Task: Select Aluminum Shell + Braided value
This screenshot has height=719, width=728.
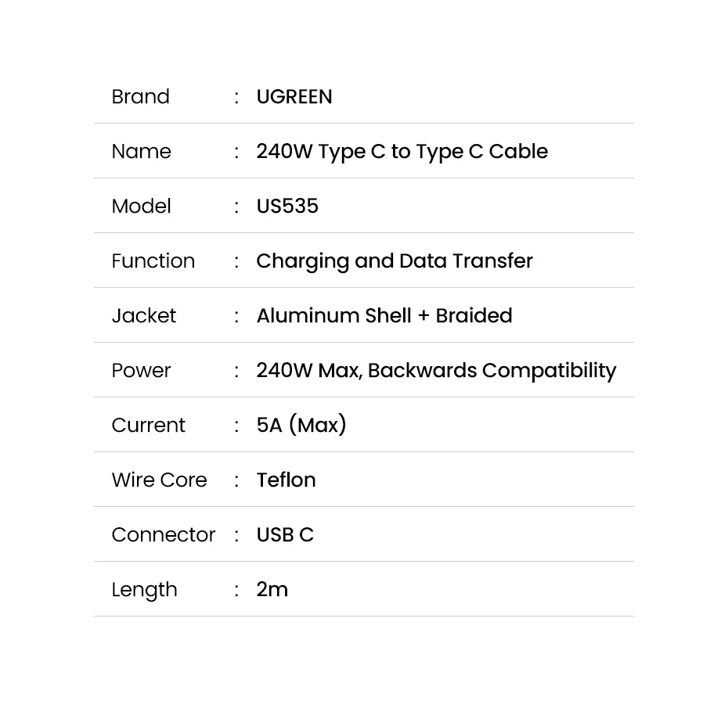Action: coord(384,315)
